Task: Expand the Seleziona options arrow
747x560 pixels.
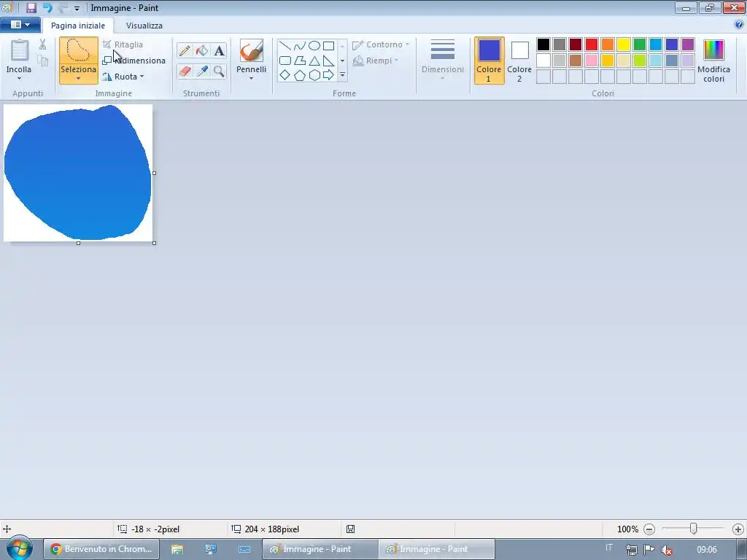Action: 79,79
